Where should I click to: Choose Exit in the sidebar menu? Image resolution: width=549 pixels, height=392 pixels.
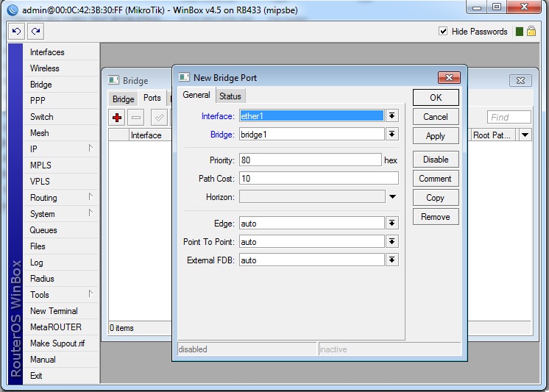tap(61, 376)
